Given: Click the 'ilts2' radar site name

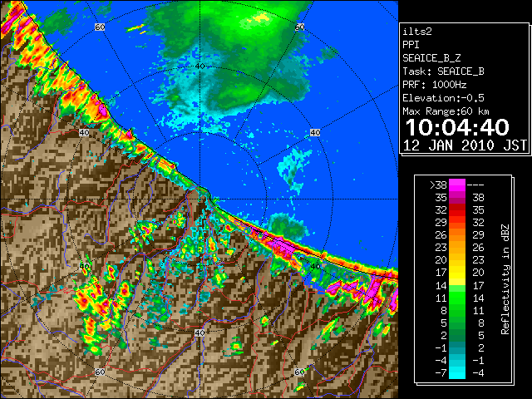Looking at the screenshot, I should coord(417,32).
